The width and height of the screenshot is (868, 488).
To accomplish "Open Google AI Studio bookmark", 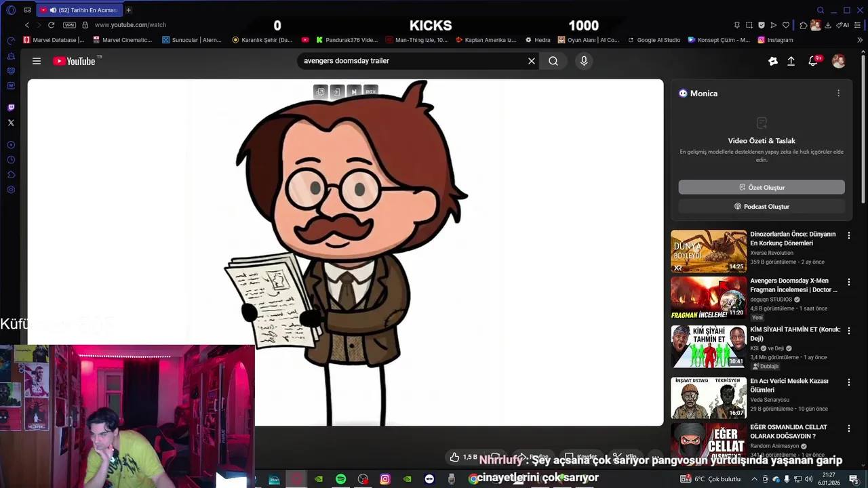I will [x=654, y=40].
